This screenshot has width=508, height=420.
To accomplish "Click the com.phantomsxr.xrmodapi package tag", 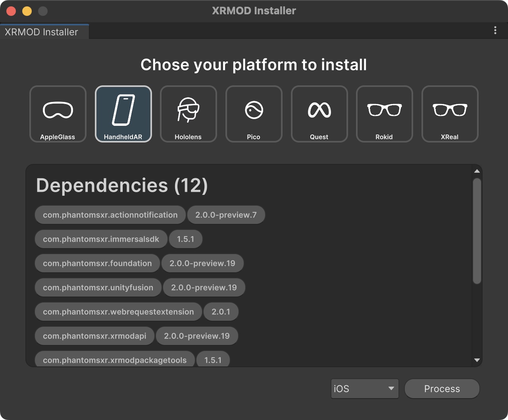I will pos(95,336).
